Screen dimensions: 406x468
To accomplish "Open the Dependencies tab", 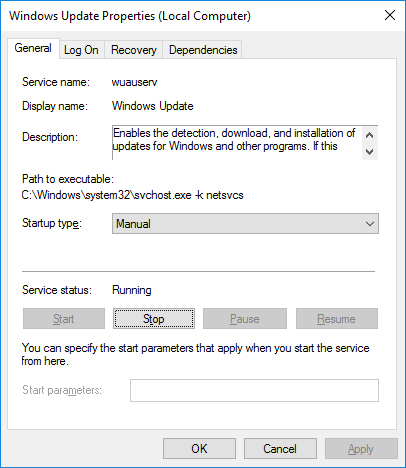I will pos(203,50).
